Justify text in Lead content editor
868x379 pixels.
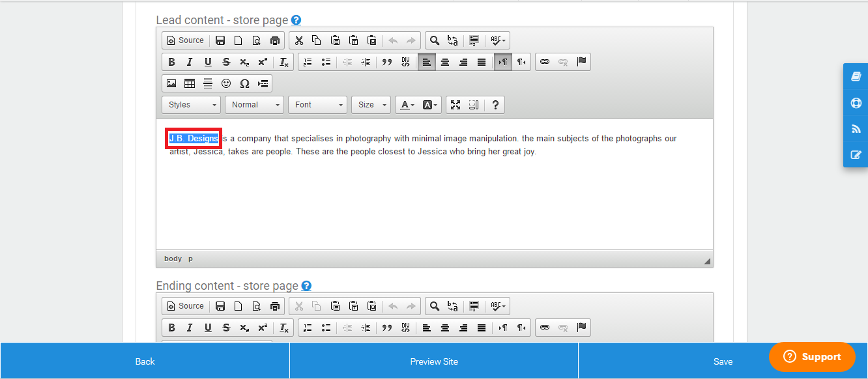[x=482, y=63]
